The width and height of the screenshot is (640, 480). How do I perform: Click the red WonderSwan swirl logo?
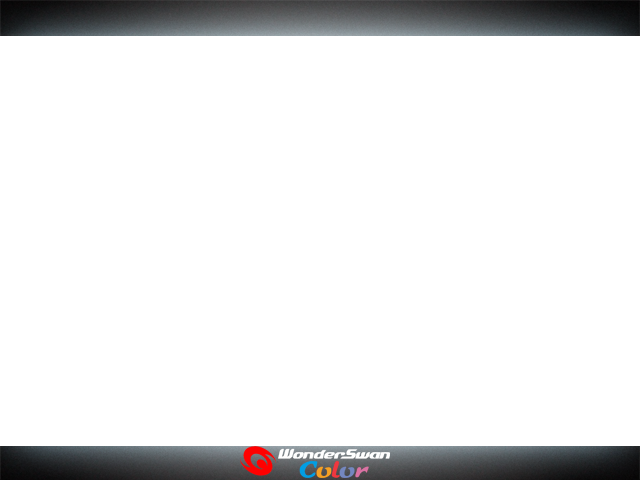pyautogui.click(x=258, y=461)
